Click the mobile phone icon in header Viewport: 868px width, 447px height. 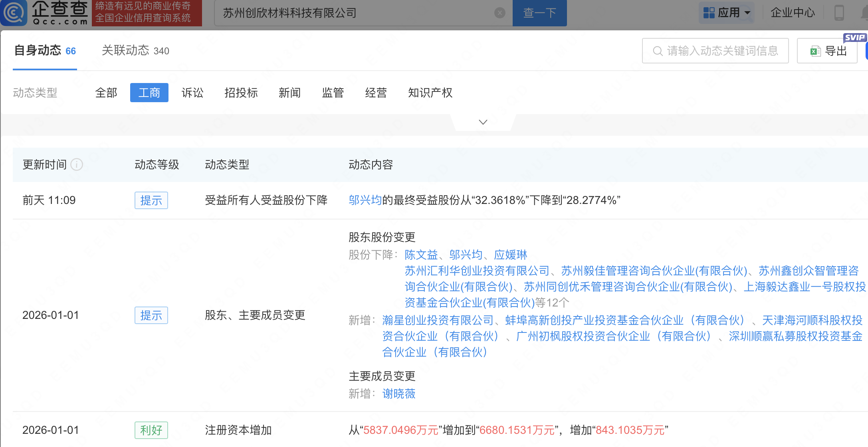pyautogui.click(x=839, y=13)
